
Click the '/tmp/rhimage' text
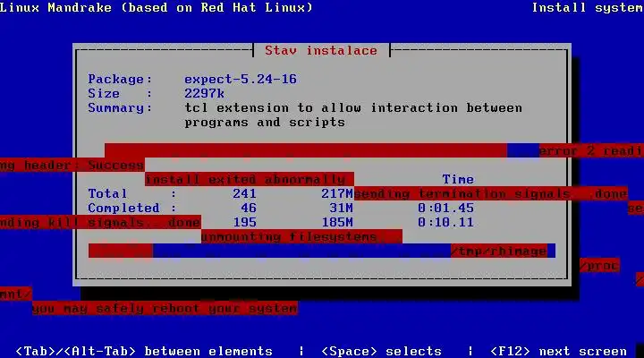499,251
